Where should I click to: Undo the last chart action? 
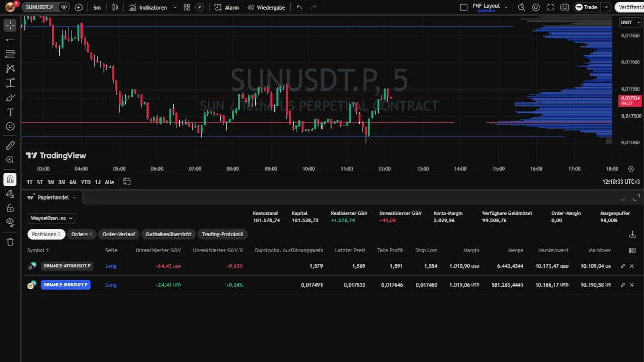tap(299, 7)
